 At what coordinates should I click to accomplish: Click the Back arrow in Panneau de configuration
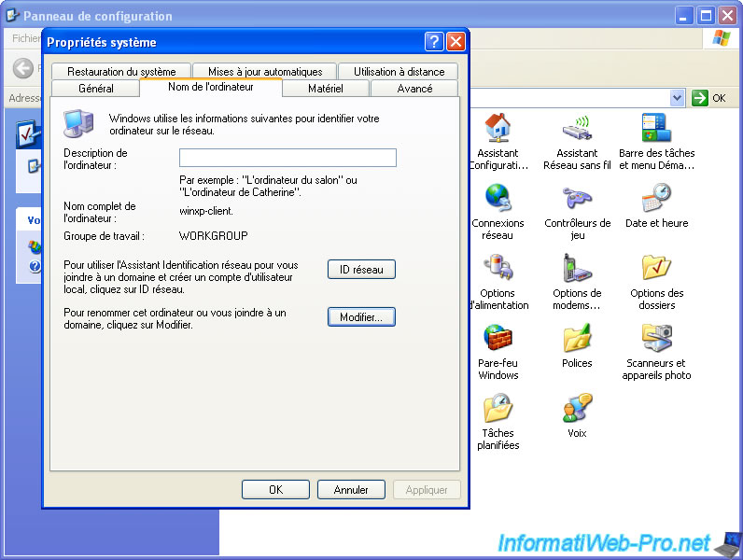pos(22,69)
